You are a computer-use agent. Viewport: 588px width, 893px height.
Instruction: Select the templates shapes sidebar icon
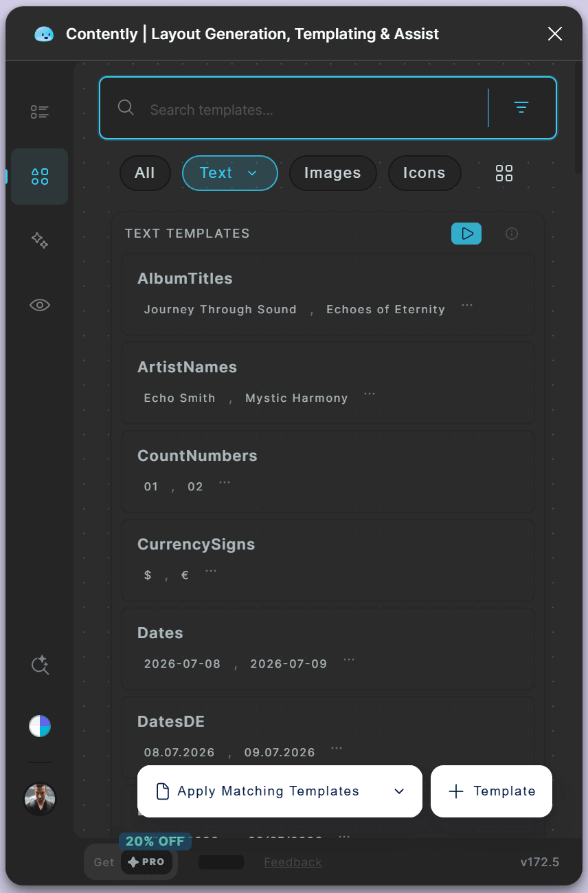(x=40, y=177)
